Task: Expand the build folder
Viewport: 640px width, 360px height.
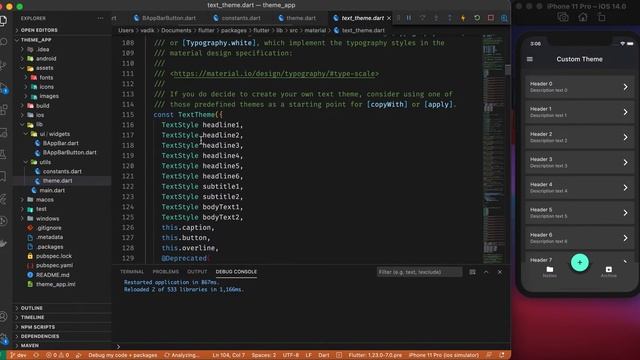Action: coord(42,106)
